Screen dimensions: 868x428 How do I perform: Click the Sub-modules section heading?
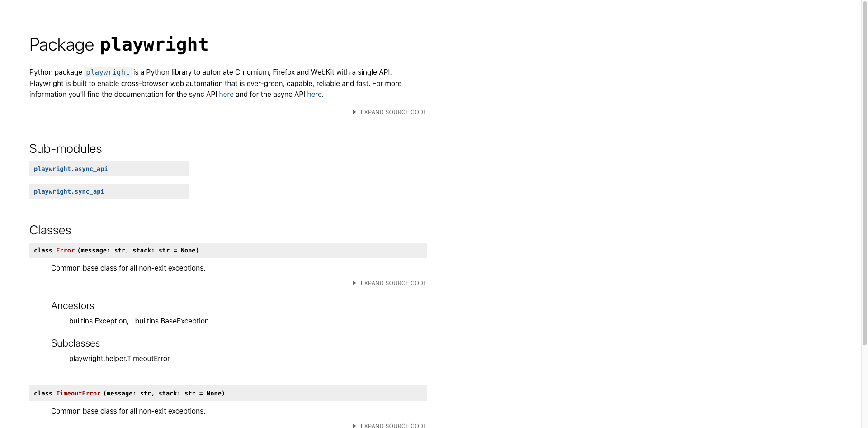66,149
